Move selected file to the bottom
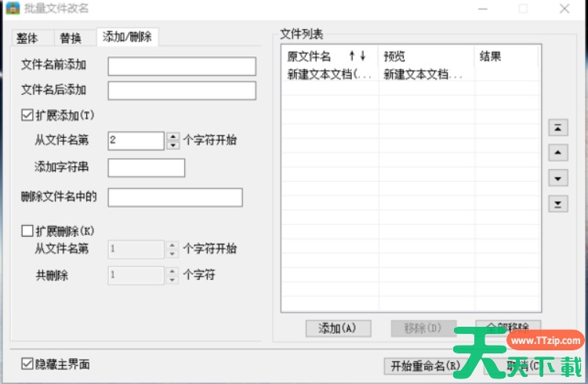The height and width of the screenshot is (384, 588). point(558,204)
